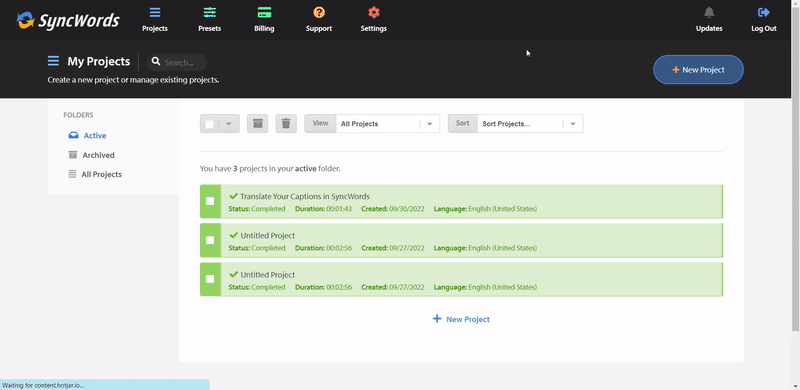Click the bottom New Project link
800x390 pixels.
(461, 319)
